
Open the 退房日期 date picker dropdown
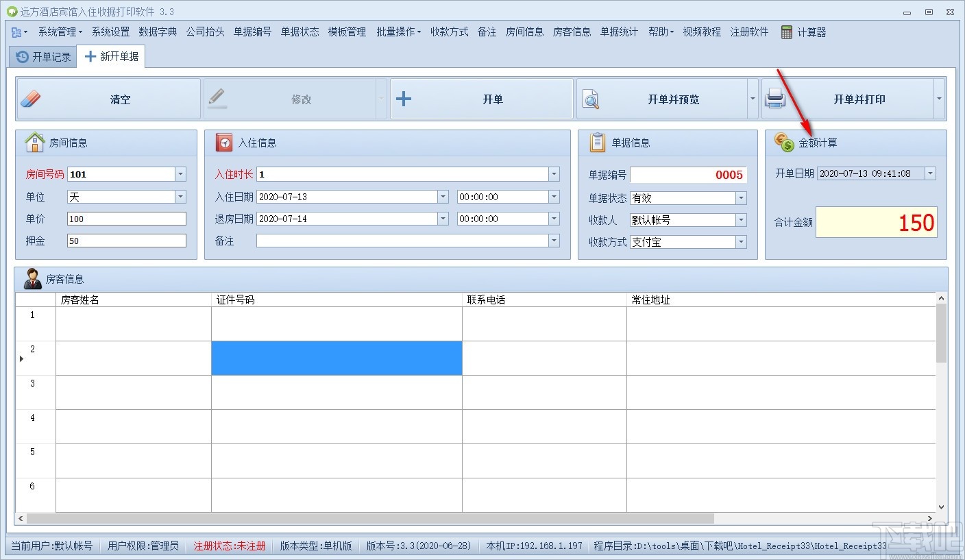[x=443, y=219]
